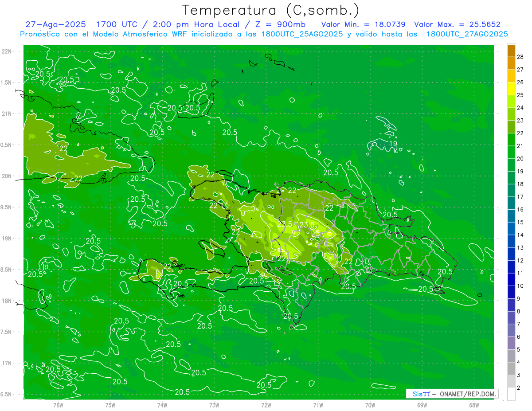The image size is (532, 411).
Task: Click the left "23.5" contour label on Hispaniola
Action: (x=284, y=224)
